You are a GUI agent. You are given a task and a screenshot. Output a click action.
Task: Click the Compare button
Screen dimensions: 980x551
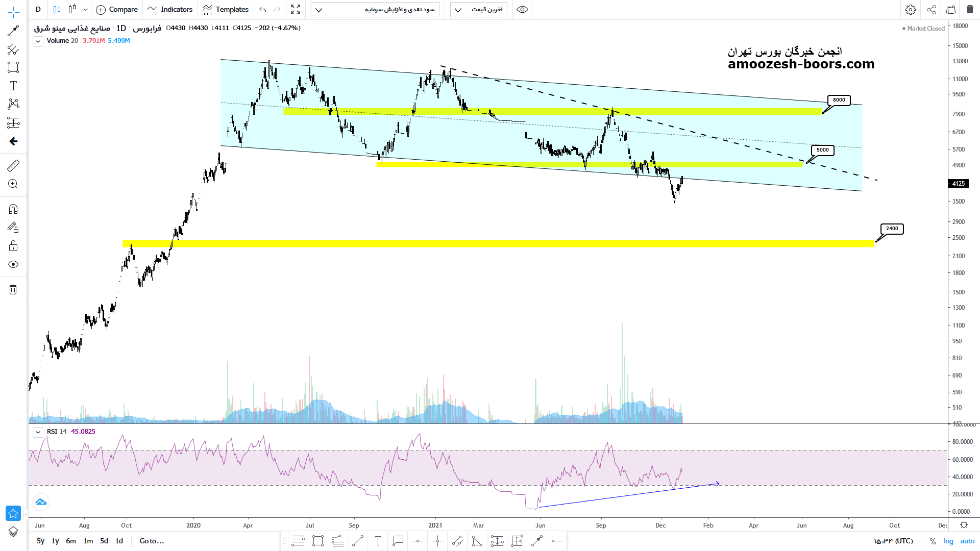click(x=117, y=10)
